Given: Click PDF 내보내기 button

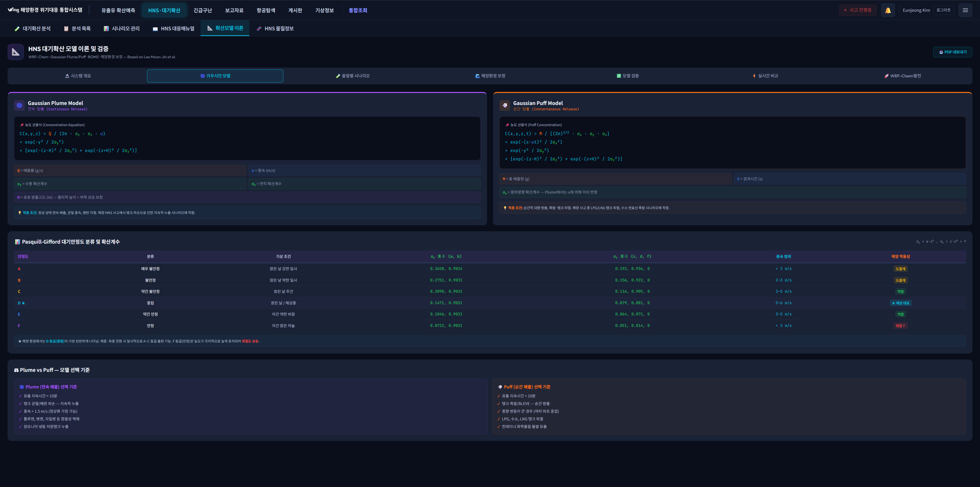Looking at the screenshot, I should 952,52.
